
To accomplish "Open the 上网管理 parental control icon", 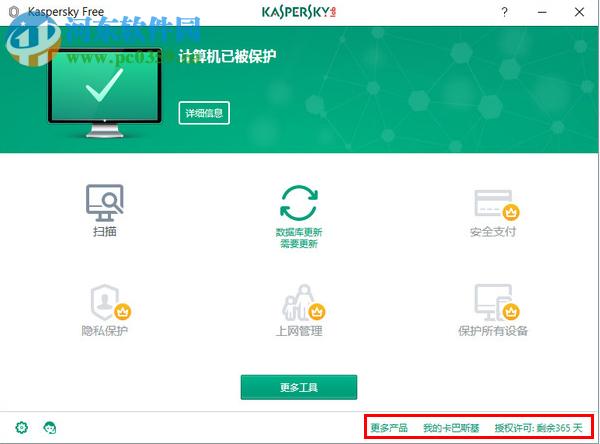I will click(x=303, y=302).
